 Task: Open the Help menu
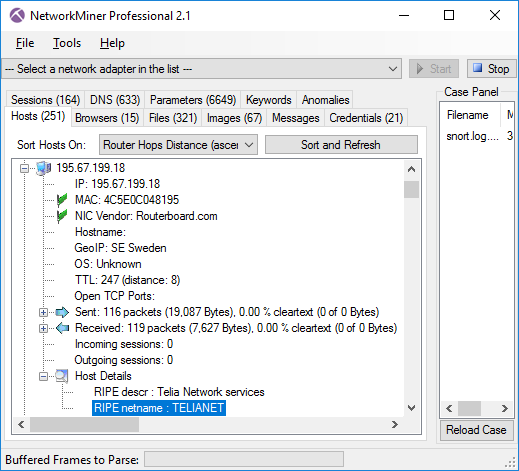click(112, 43)
